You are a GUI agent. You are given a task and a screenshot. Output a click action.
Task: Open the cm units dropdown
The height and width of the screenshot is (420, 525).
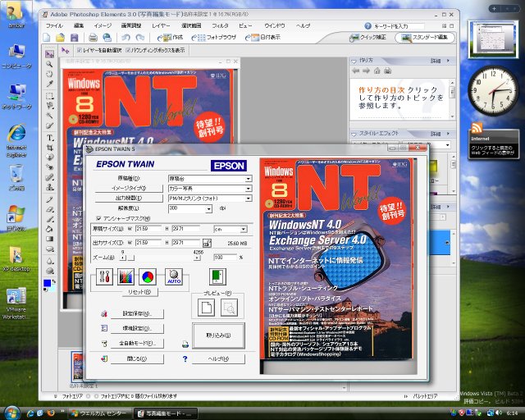click(x=244, y=229)
